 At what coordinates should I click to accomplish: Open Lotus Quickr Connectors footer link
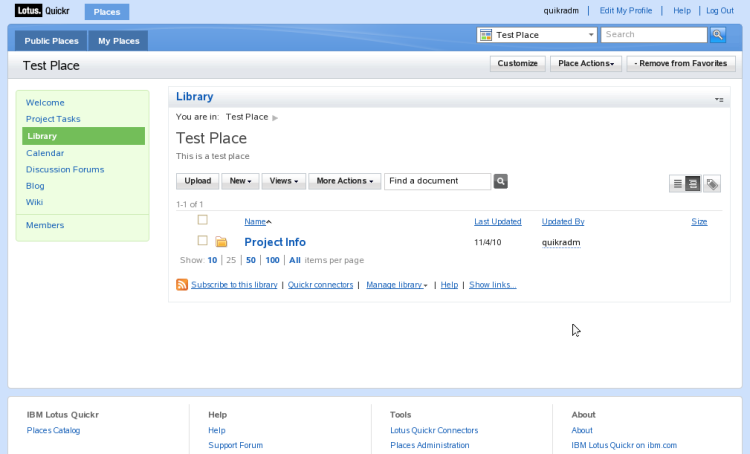coord(434,430)
